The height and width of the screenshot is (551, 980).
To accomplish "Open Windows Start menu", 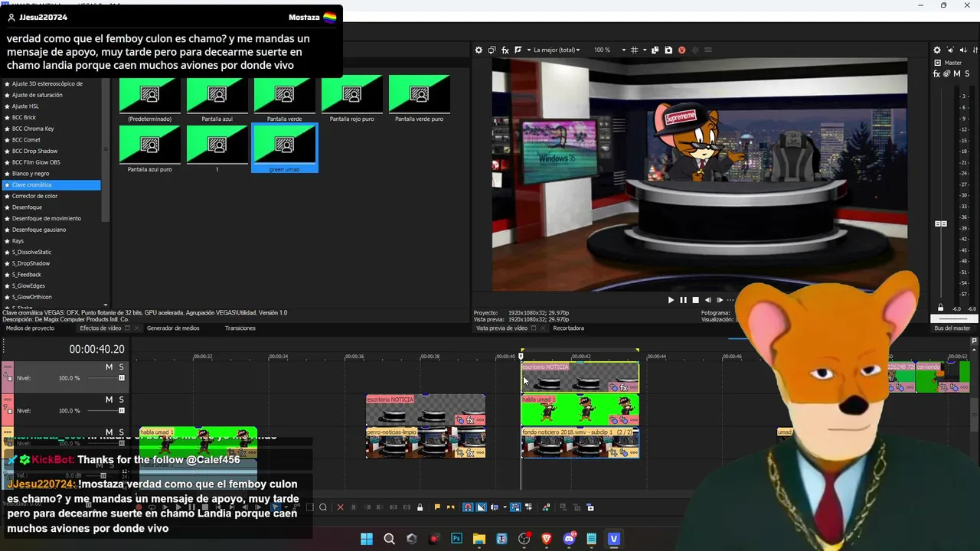I will (367, 539).
